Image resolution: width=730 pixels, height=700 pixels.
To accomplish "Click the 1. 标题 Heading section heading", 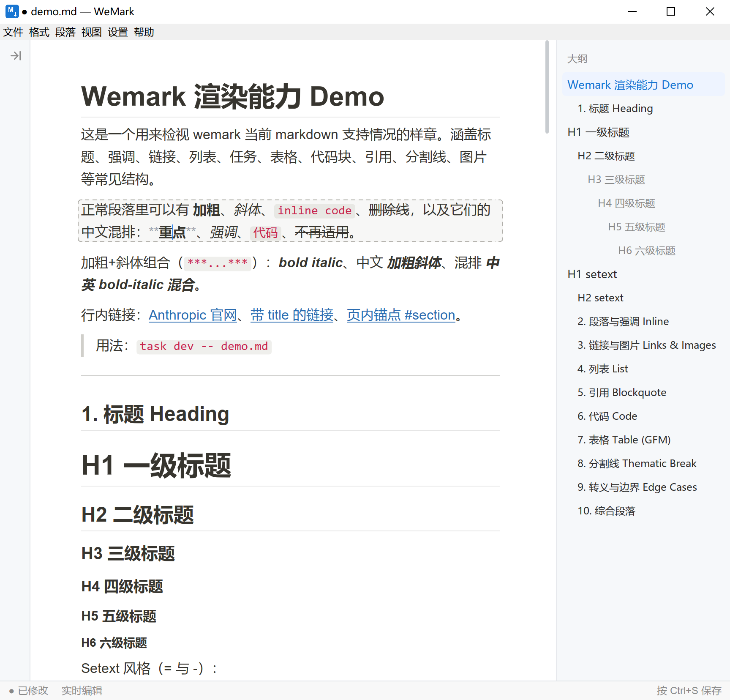I will 155,414.
